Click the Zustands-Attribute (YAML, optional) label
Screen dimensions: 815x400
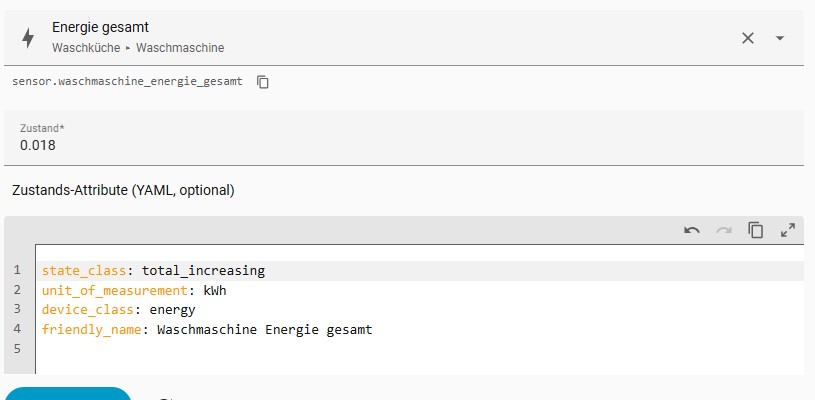pyautogui.click(x=123, y=189)
